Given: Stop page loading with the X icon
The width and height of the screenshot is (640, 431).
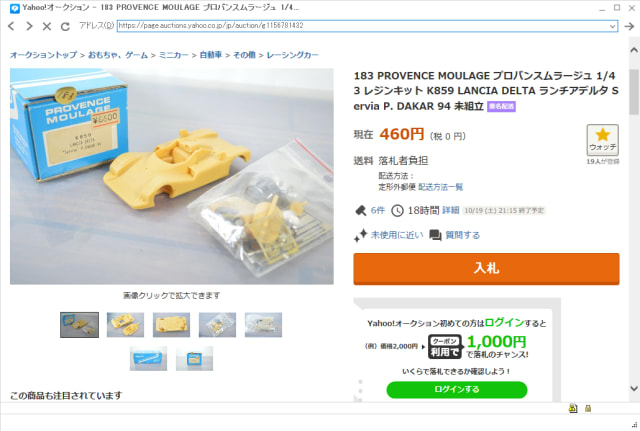Looking at the screenshot, I should click(47, 27).
